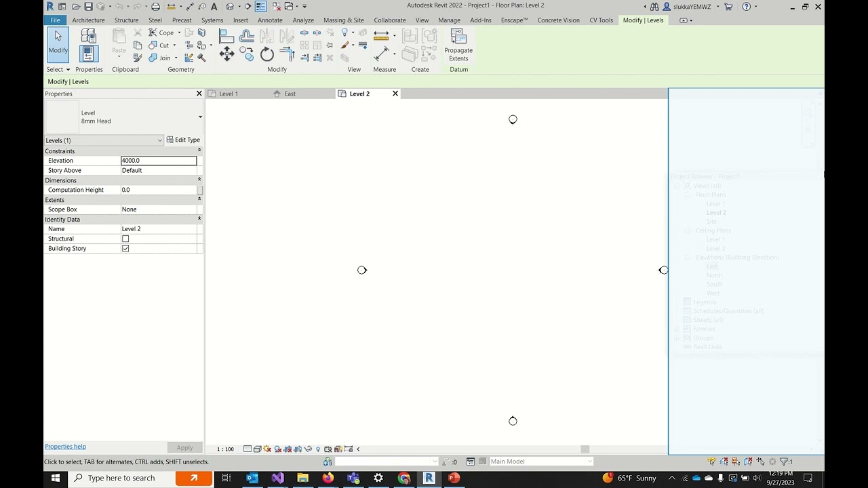The image size is (868, 488).
Task: Open Google Chrome from the taskbar
Action: coord(403,478)
